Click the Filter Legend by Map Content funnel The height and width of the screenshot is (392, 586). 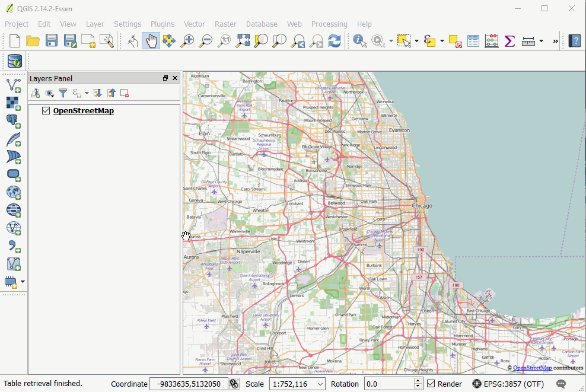tap(63, 93)
